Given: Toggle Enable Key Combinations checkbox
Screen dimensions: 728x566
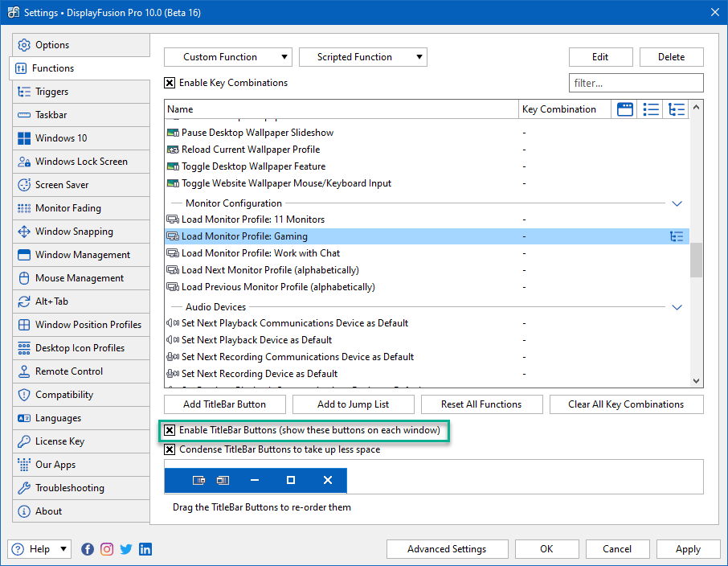Looking at the screenshot, I should (x=170, y=83).
